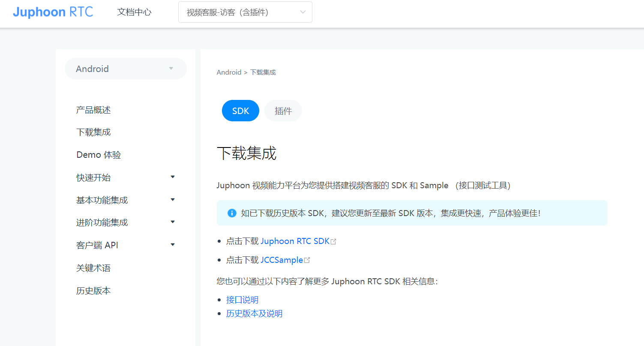Click the Juphoon RTC logo

click(x=53, y=12)
